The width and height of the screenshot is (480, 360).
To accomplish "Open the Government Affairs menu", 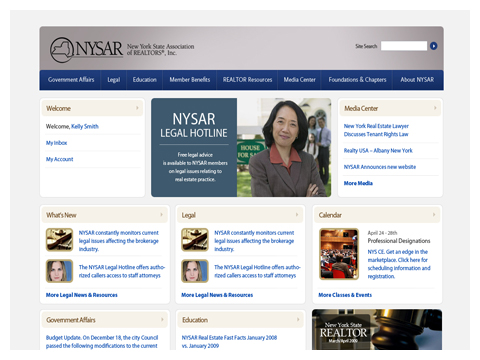I will [71, 80].
